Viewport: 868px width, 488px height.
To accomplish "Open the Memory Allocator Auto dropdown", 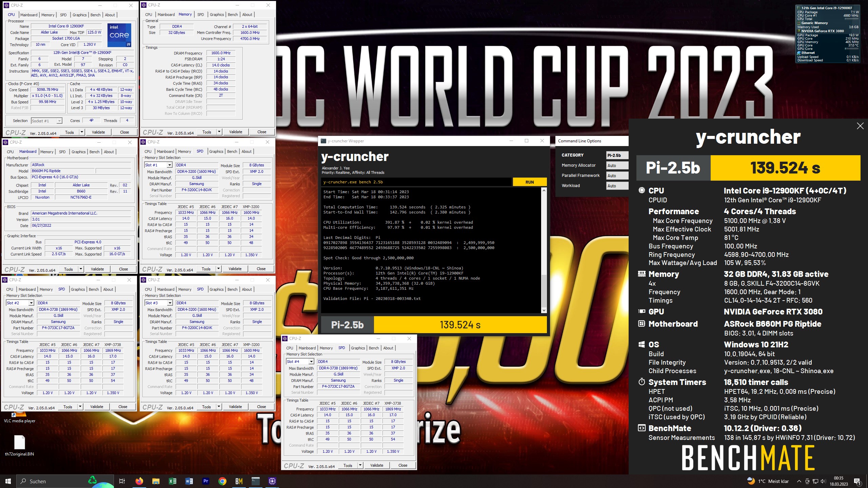I will [x=617, y=165].
